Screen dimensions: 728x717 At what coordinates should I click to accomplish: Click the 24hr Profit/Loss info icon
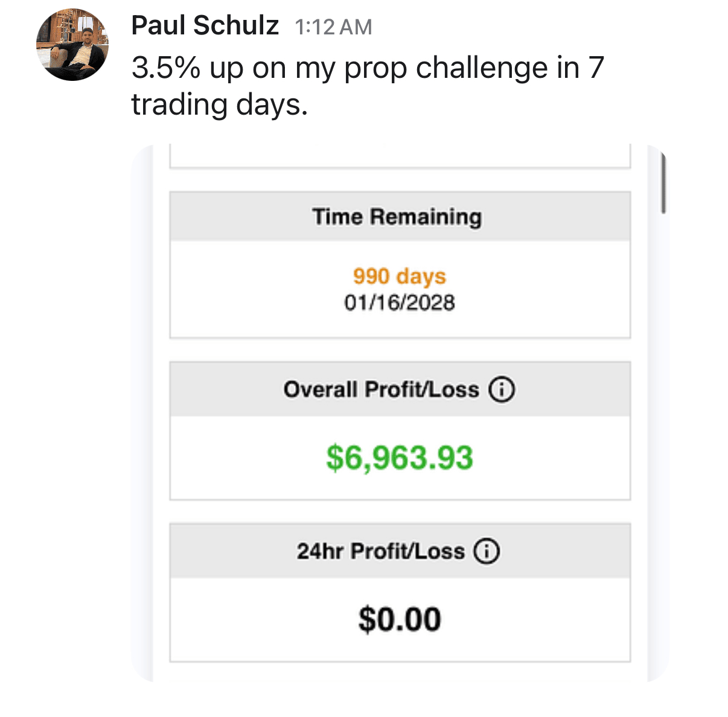click(x=487, y=551)
